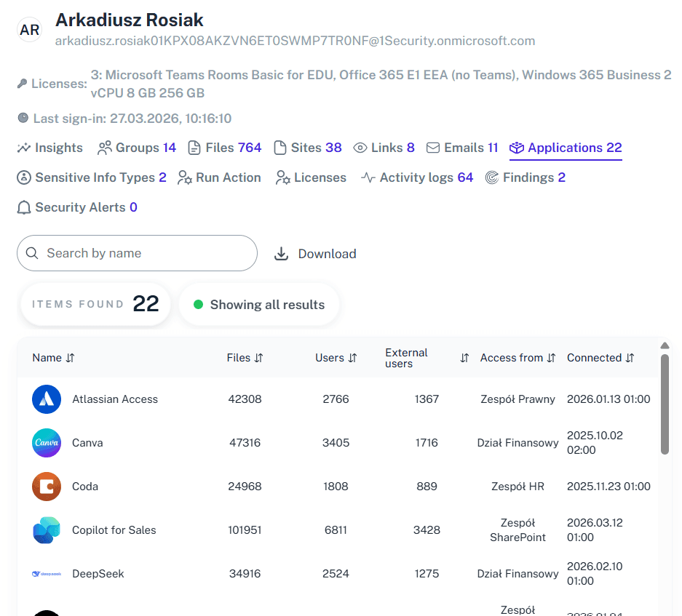
Task: Click the key icon beside Licenses
Action: [x=22, y=84]
